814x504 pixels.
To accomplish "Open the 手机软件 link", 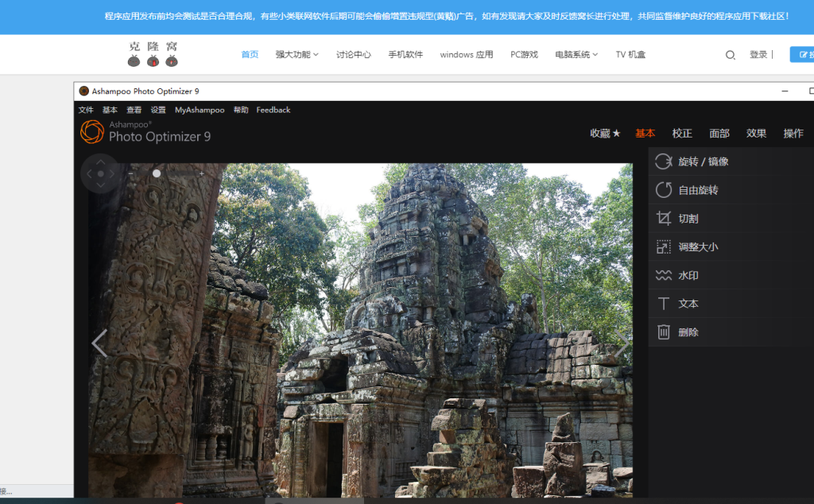I will tap(405, 55).
